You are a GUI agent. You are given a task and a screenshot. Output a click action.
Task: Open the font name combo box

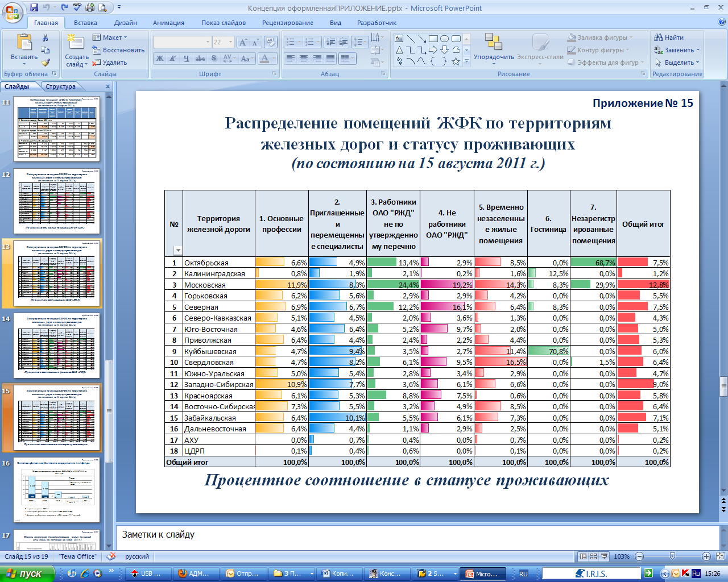[x=181, y=42]
